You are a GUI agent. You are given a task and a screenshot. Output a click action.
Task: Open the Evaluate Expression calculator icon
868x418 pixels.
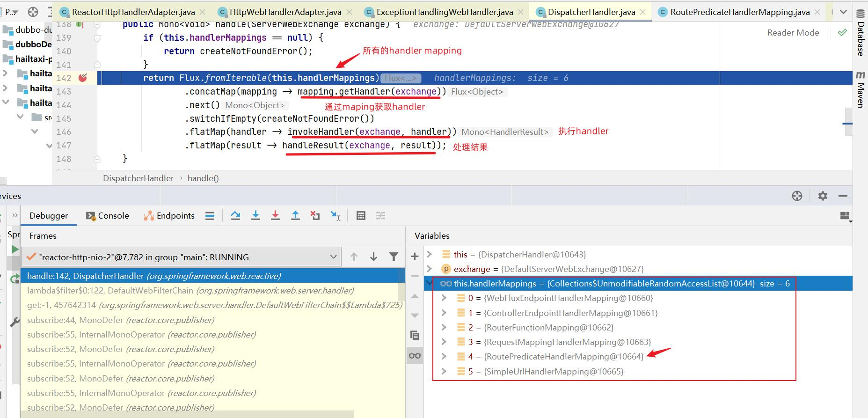(361, 215)
